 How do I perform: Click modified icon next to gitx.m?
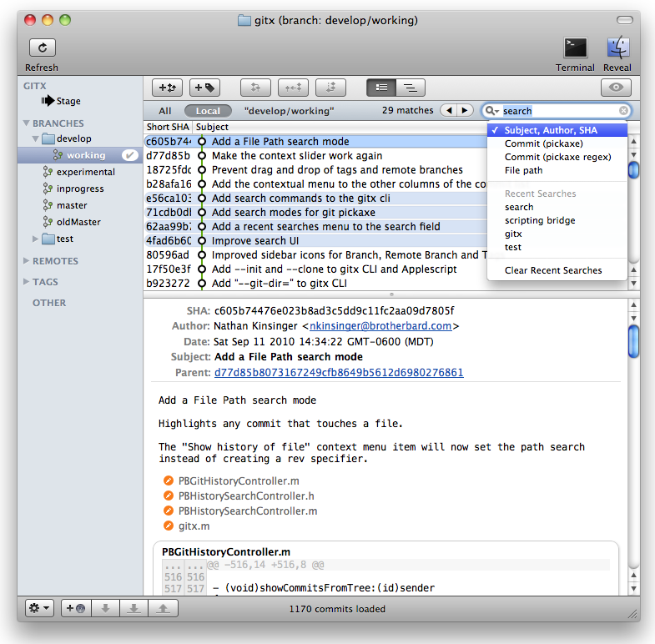[x=169, y=526]
